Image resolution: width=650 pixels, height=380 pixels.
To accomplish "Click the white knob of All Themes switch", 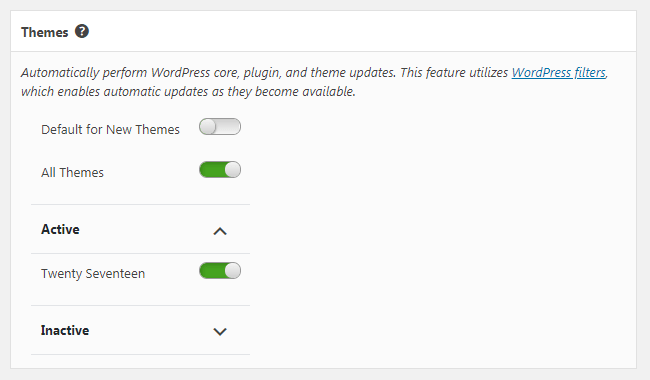I will click(x=233, y=170).
